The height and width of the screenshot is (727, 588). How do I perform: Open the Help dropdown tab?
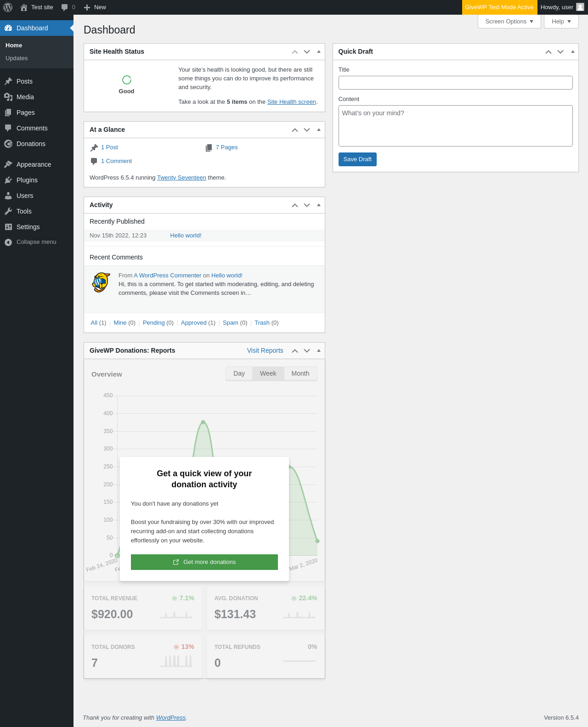click(x=561, y=22)
